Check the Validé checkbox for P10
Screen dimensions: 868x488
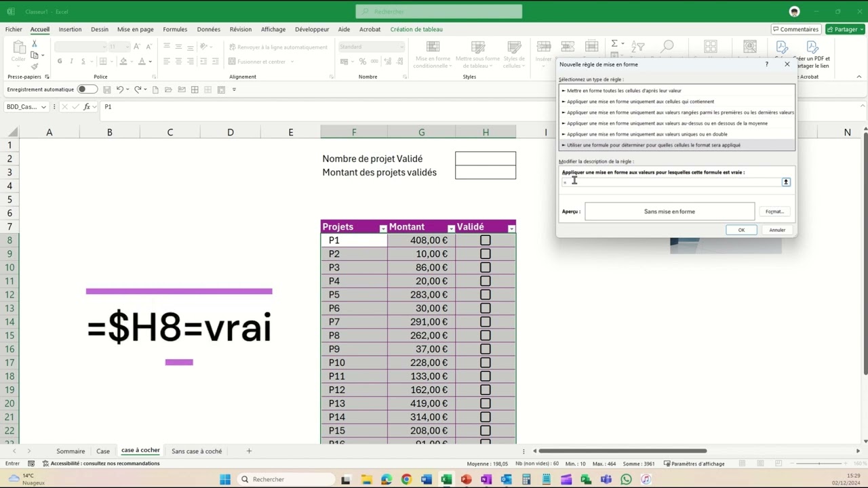coord(485,363)
